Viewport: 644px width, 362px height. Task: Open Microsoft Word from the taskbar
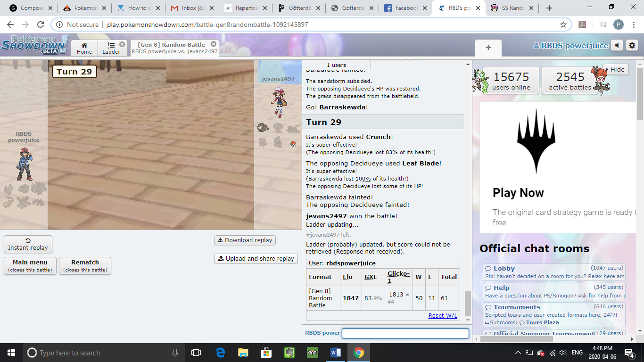tap(336, 353)
